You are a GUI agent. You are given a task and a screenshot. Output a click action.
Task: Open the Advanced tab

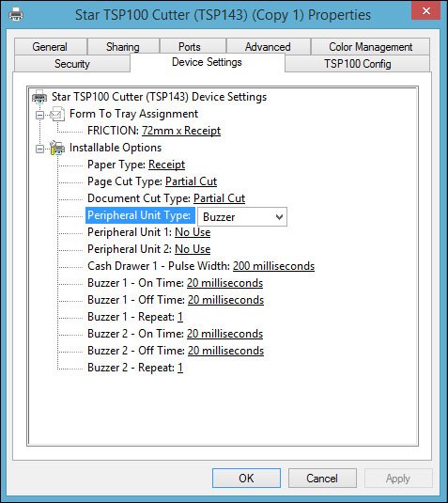269,47
